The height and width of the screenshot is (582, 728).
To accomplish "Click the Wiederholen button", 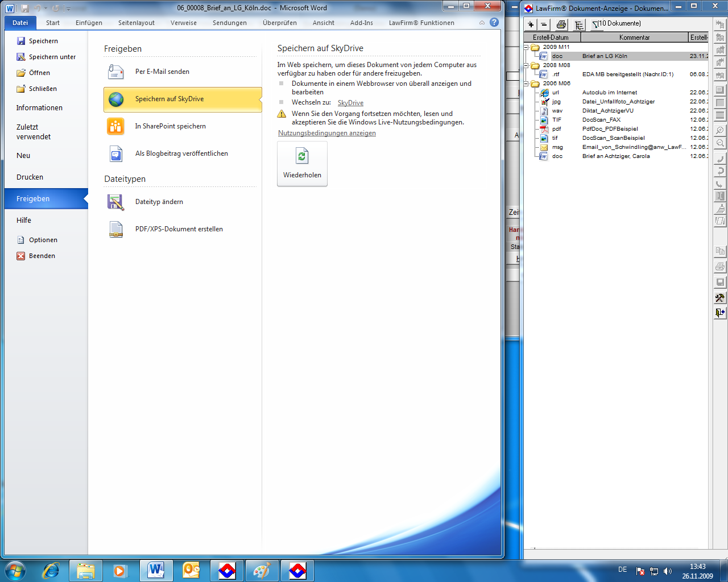I will pyautogui.click(x=302, y=164).
